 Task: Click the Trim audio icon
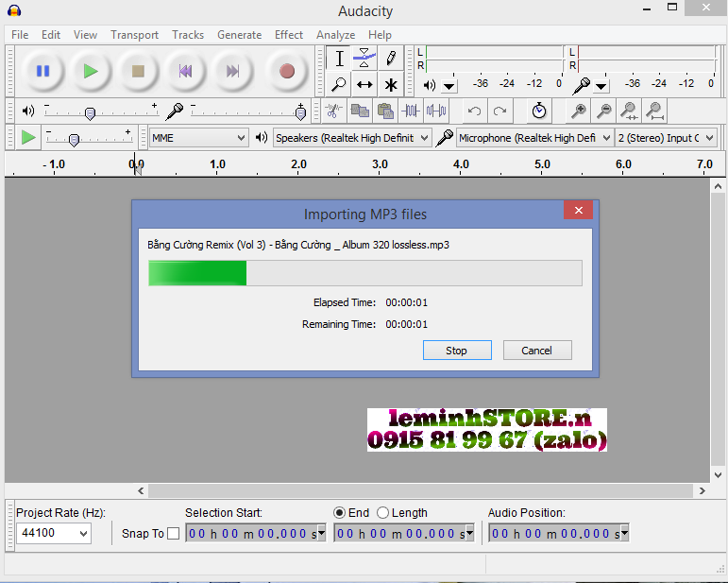pos(411,111)
